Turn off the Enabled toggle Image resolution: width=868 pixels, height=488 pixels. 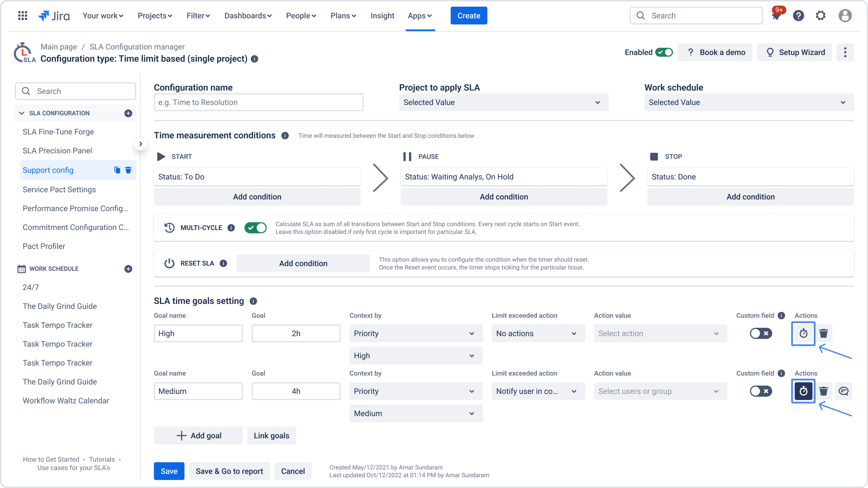tap(664, 52)
